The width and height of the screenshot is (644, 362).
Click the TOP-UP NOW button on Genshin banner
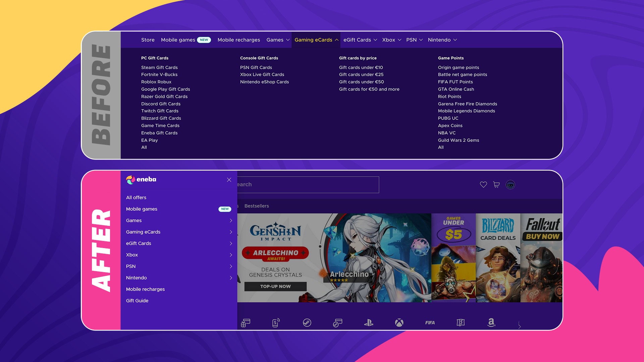275,287
